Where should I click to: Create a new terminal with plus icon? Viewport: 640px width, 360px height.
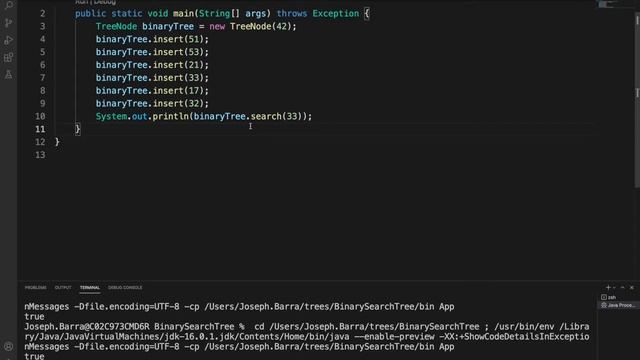tap(608, 287)
